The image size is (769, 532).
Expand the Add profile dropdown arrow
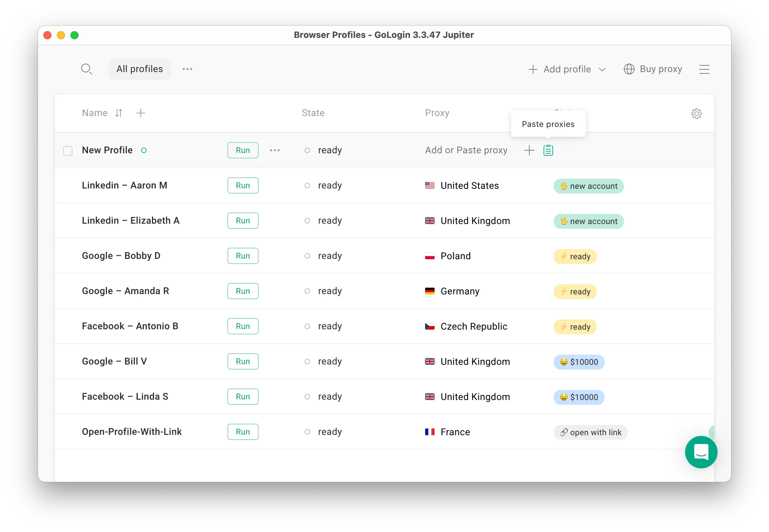pos(602,69)
